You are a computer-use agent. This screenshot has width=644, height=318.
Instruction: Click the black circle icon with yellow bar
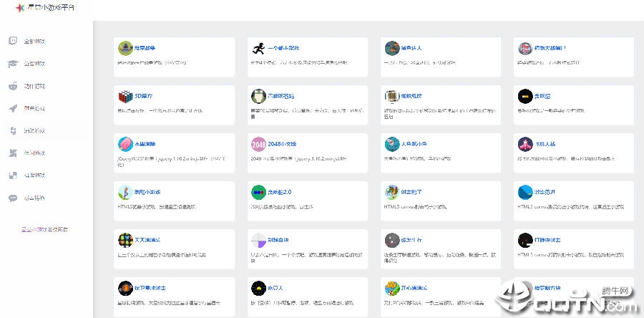pos(525,96)
